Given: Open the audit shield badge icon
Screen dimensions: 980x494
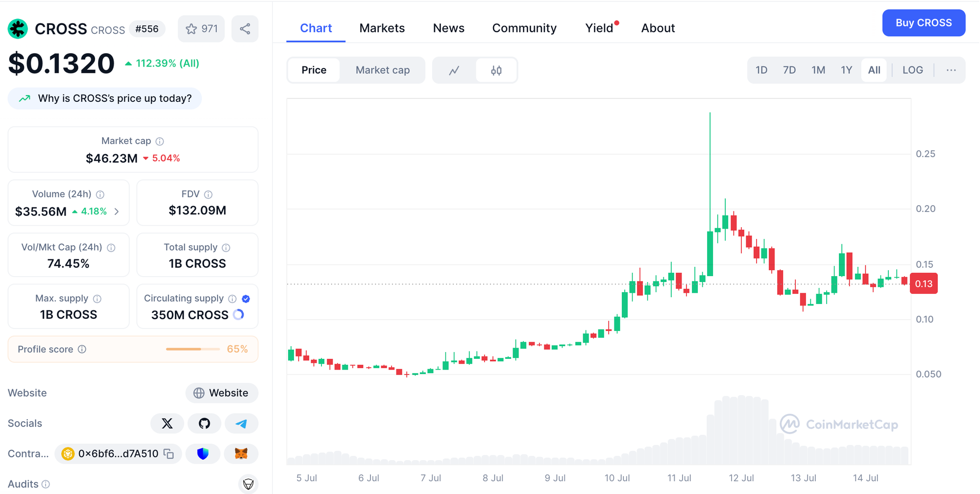Looking at the screenshot, I should pos(248,484).
